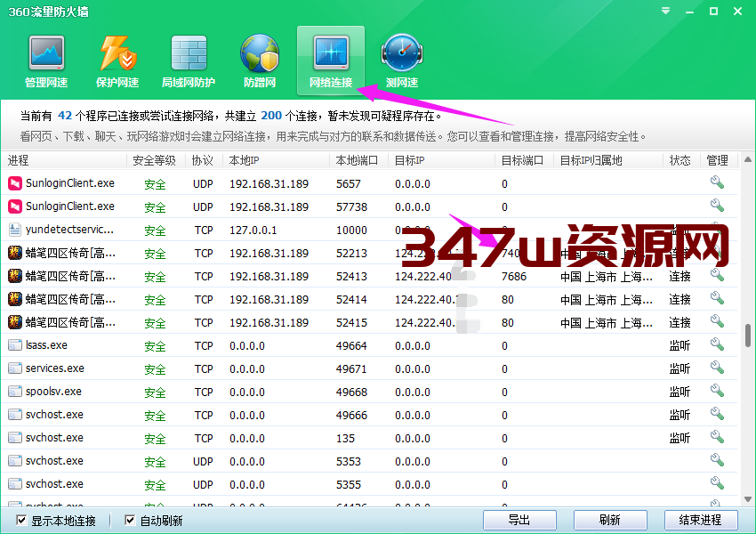Click wrench icon for svchost.exe port 5355
This screenshot has height=534, width=756.
[717, 483]
